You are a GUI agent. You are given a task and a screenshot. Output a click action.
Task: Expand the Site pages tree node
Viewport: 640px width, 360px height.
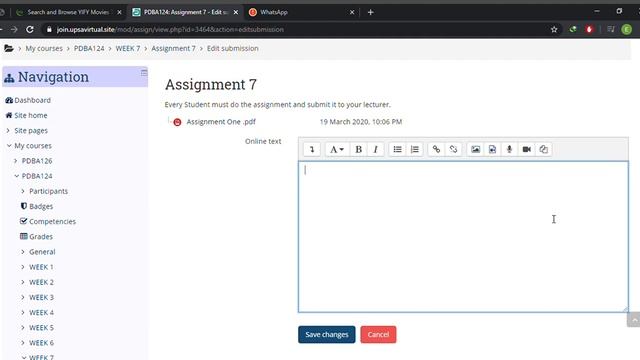tap(8, 130)
